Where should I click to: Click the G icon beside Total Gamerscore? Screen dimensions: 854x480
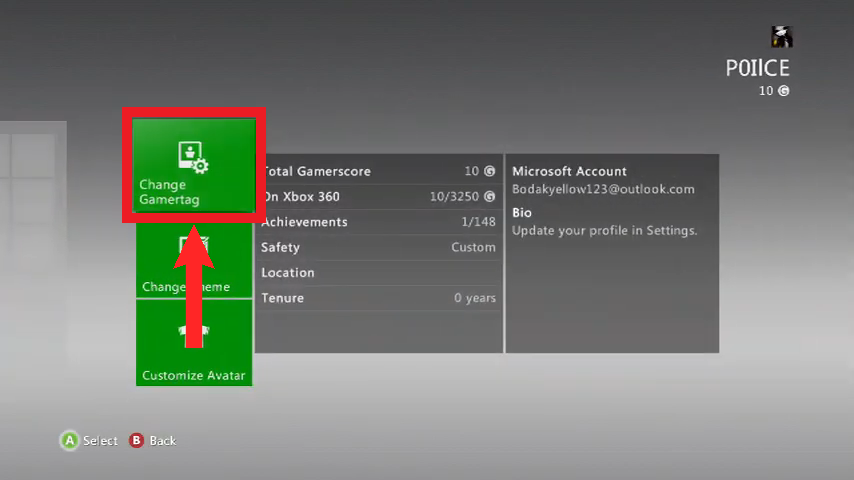(490, 171)
